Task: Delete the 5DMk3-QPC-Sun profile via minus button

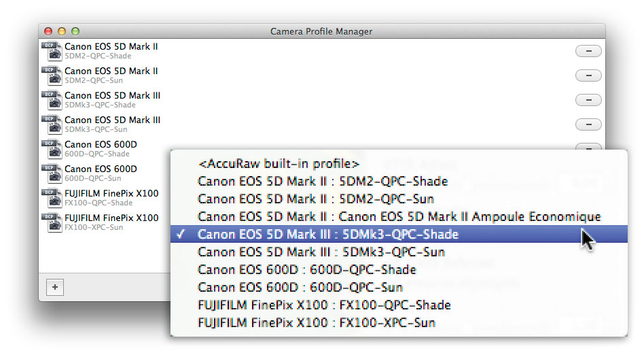Action: (x=588, y=124)
